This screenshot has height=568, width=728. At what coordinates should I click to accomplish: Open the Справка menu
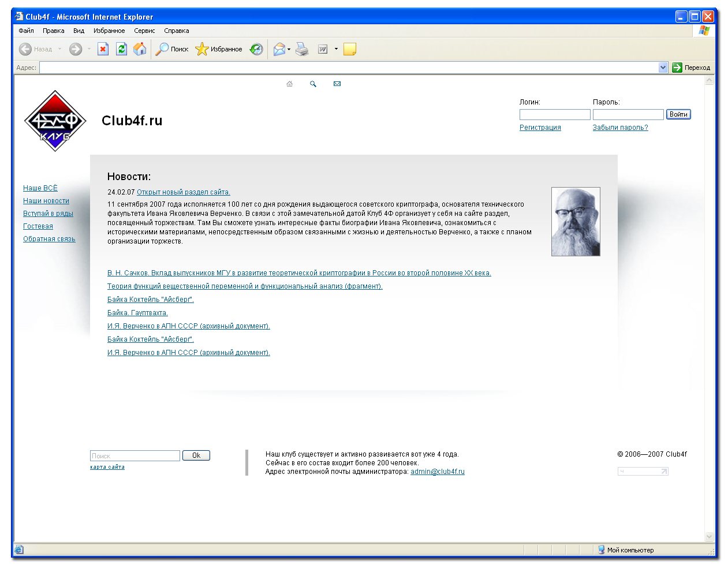(176, 31)
